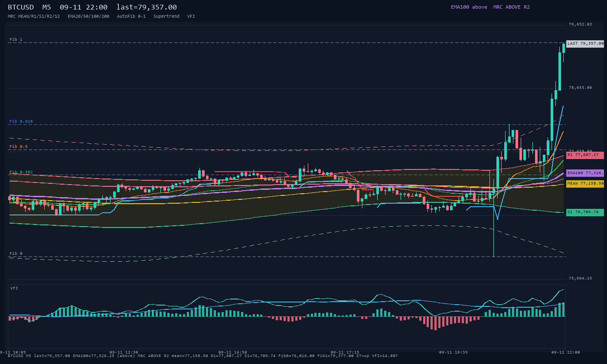Click the "Fib 0" level label
This screenshot has width=607, height=364.
(x=16, y=253)
